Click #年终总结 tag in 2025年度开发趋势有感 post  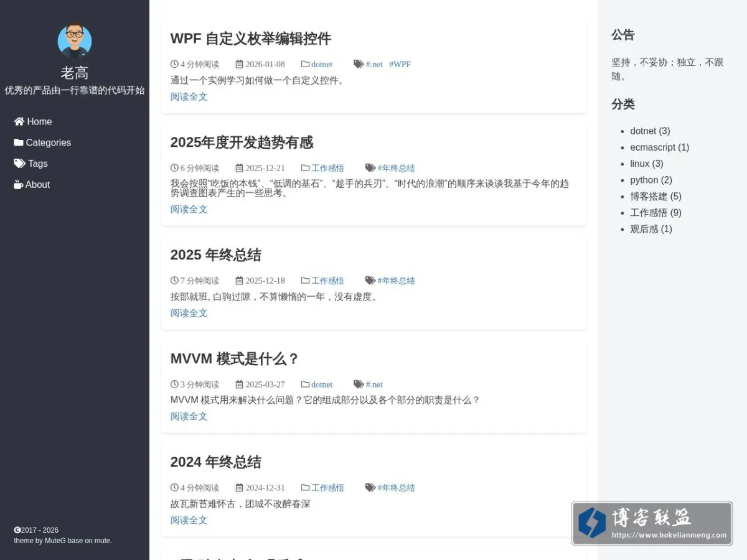(x=396, y=168)
